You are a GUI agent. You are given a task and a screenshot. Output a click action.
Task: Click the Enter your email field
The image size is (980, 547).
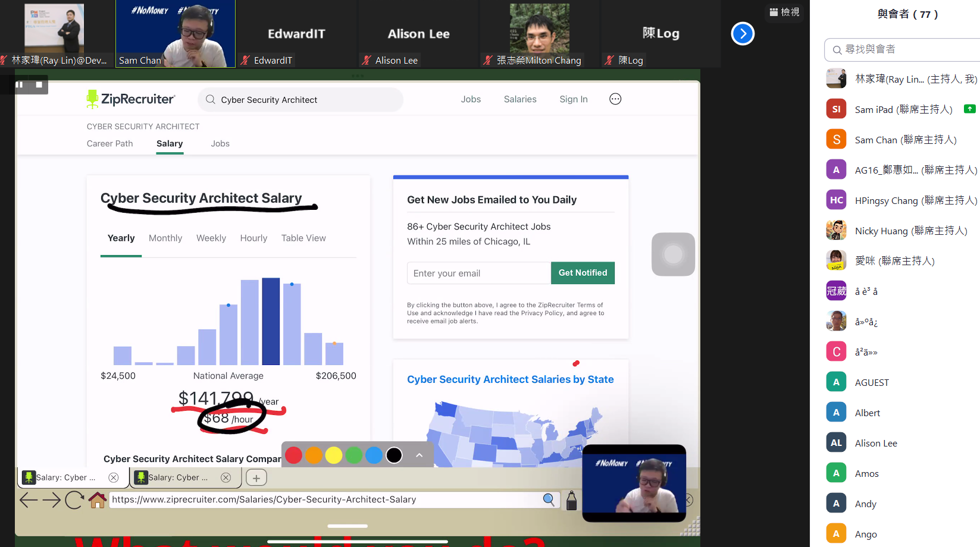tap(478, 273)
